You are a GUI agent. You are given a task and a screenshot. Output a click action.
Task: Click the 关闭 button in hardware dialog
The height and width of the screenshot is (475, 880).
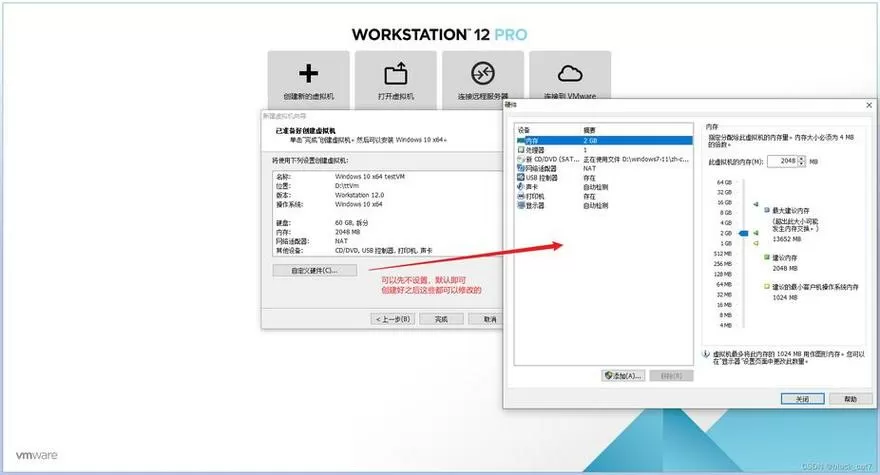click(803, 399)
